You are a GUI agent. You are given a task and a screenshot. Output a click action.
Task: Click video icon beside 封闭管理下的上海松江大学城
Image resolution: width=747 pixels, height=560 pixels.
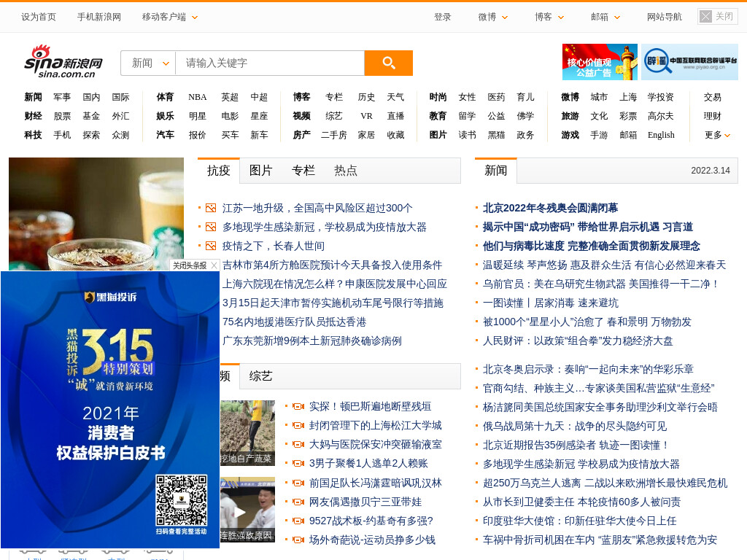click(x=298, y=425)
